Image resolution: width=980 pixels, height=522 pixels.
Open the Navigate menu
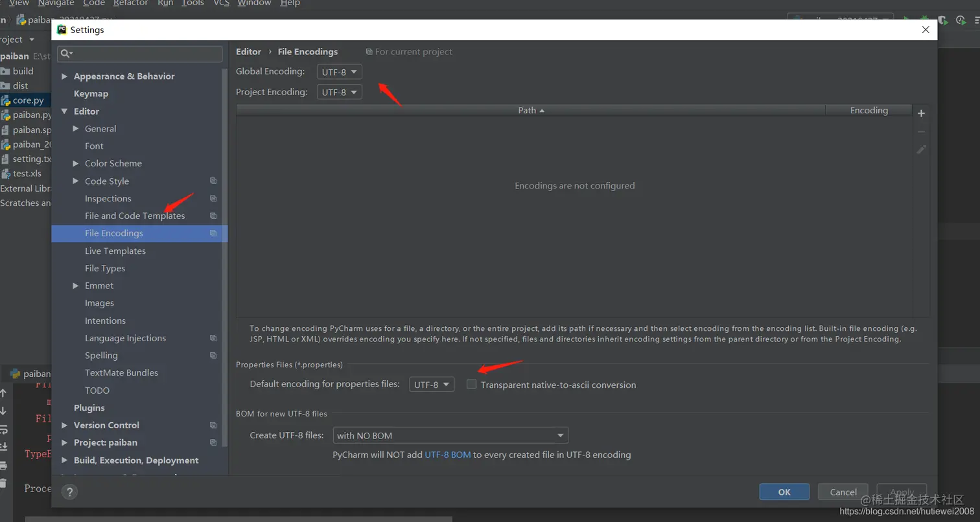click(x=56, y=3)
